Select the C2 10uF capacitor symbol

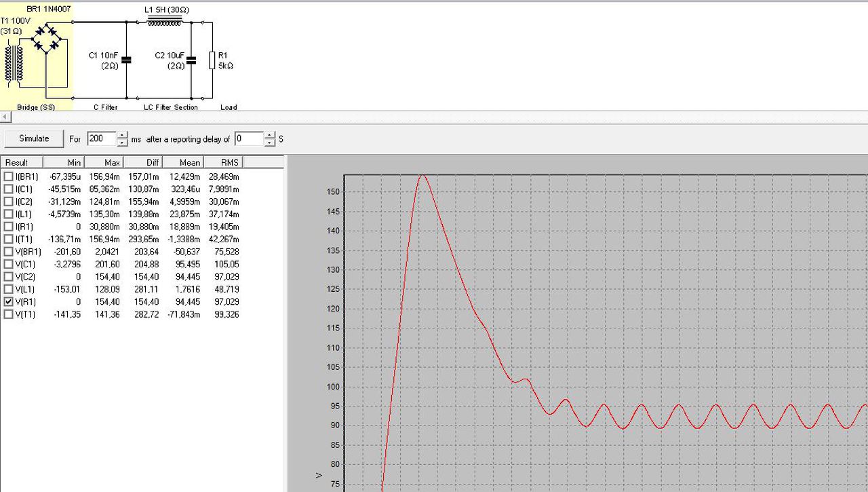tap(191, 60)
